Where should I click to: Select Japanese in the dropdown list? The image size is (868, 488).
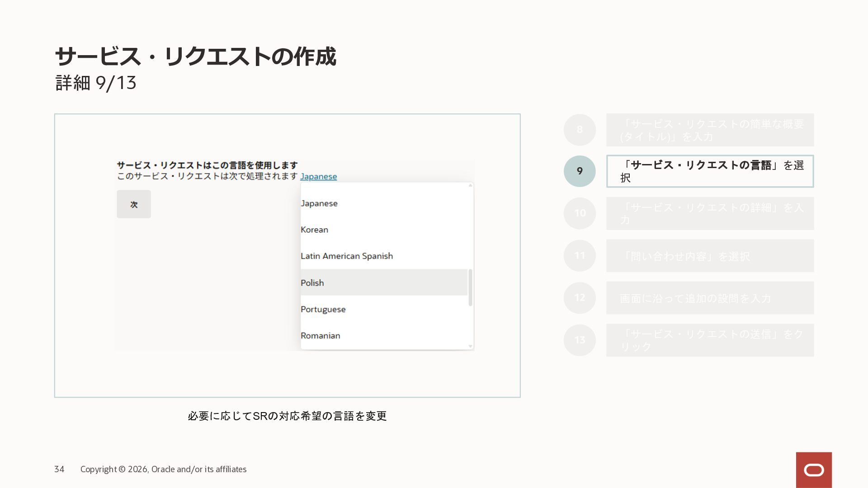pyautogui.click(x=319, y=203)
